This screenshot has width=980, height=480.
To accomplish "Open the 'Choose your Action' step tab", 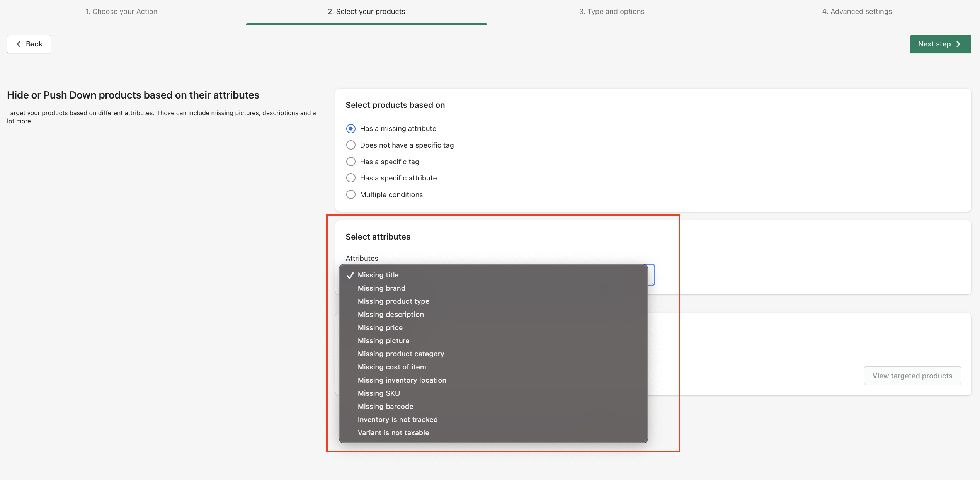I will point(121,12).
